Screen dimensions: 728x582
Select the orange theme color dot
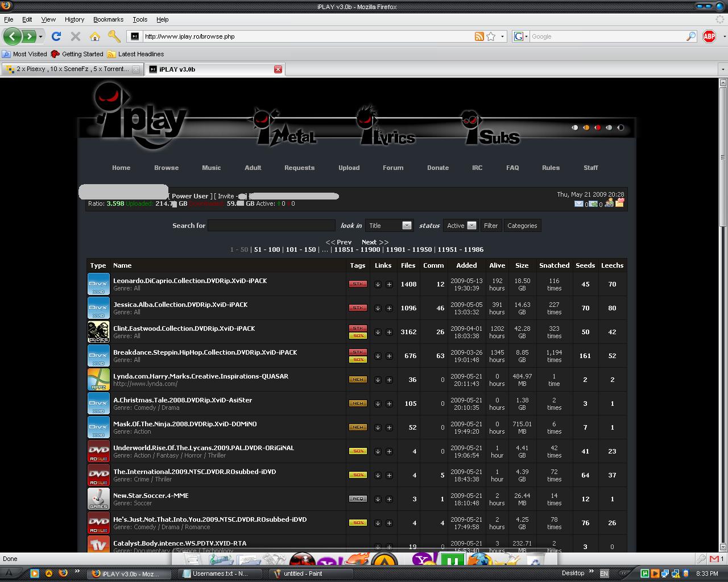(586, 127)
